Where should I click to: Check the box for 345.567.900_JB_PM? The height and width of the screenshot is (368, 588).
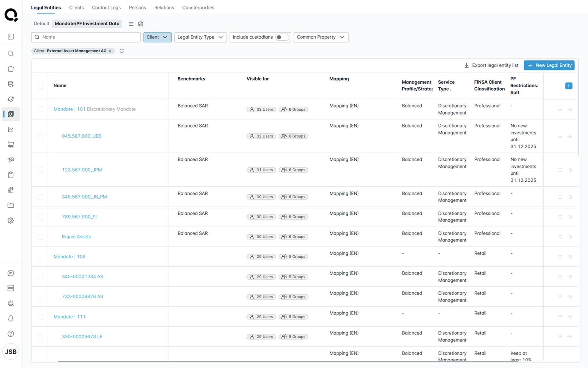point(40,197)
